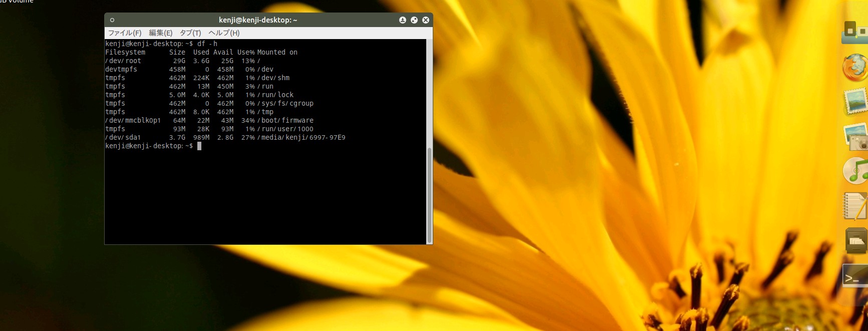The width and height of the screenshot is (868, 331).
Task: Close the terminal window
Action: click(426, 20)
